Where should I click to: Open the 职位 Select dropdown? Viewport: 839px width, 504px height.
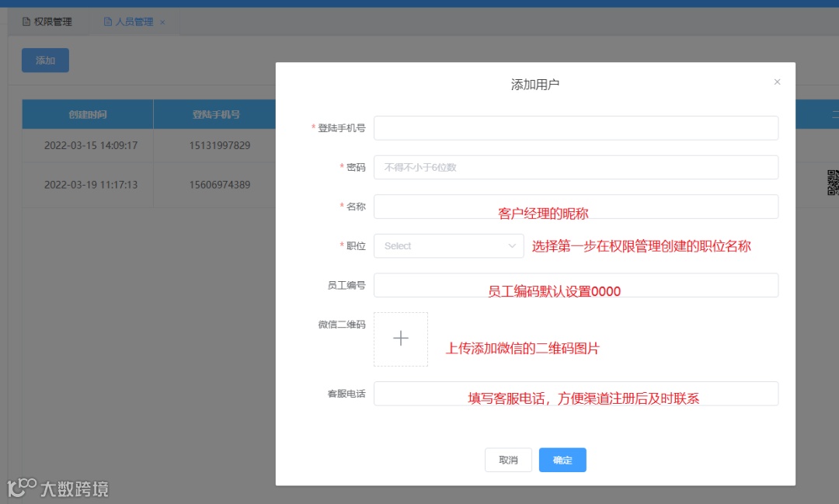(448, 245)
